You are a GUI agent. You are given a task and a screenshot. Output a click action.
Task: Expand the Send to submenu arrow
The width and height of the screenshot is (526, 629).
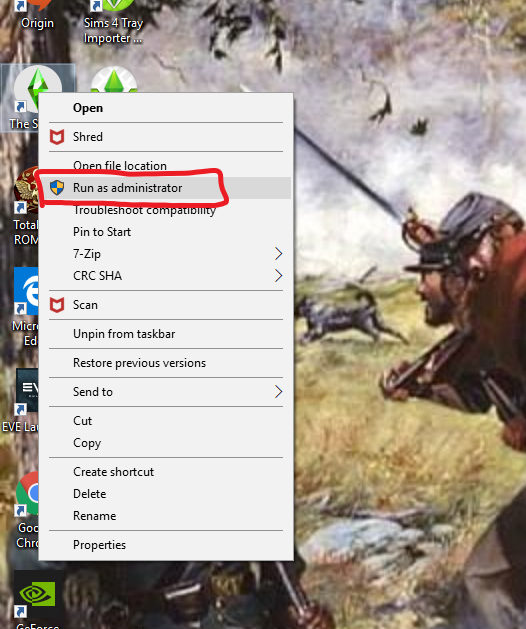278,392
